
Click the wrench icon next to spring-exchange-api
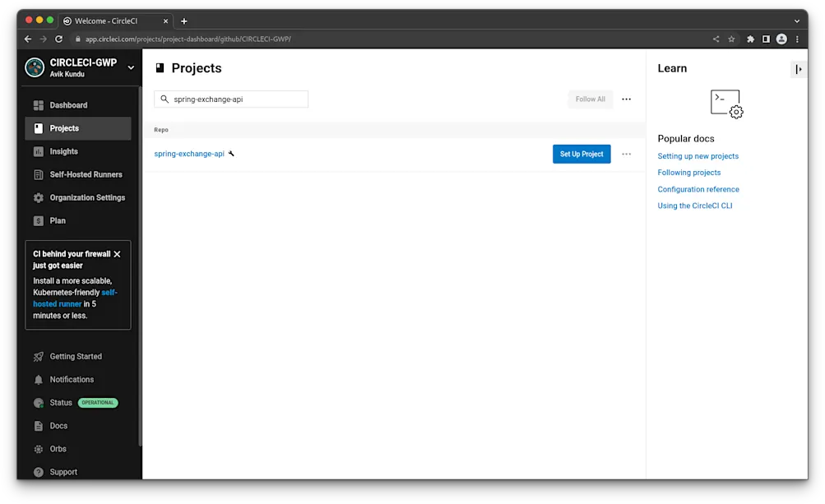coord(231,154)
